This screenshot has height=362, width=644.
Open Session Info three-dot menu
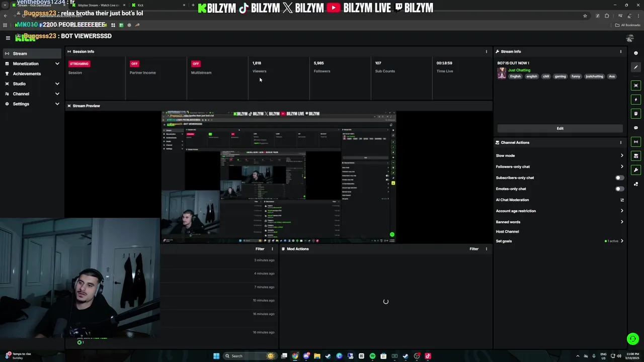point(486,51)
